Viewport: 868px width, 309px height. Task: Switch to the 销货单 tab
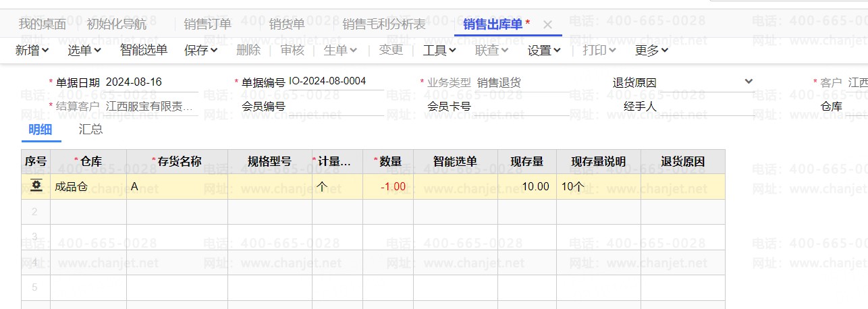(x=287, y=25)
